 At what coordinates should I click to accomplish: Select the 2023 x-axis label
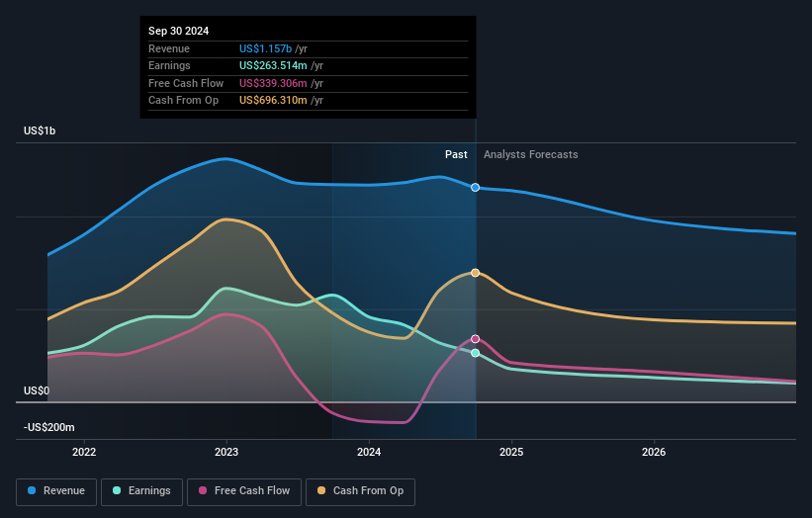pos(226,452)
